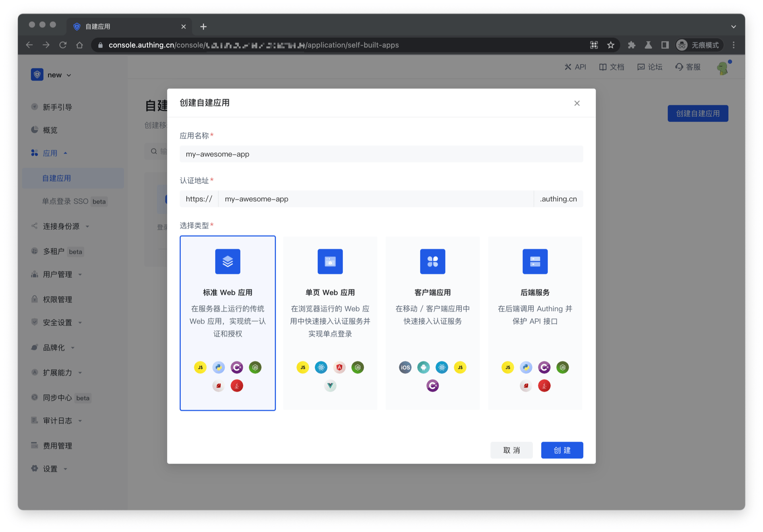The image size is (763, 532).
Task: Open 单点登录 SSO in the sidebar
Action: coord(65,201)
